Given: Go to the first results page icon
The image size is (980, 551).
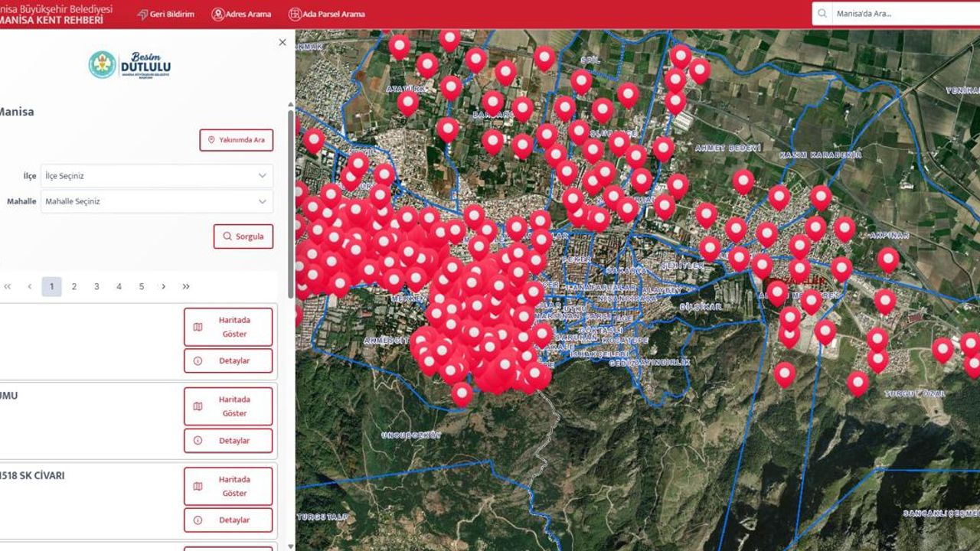Looking at the screenshot, I should [x=8, y=287].
